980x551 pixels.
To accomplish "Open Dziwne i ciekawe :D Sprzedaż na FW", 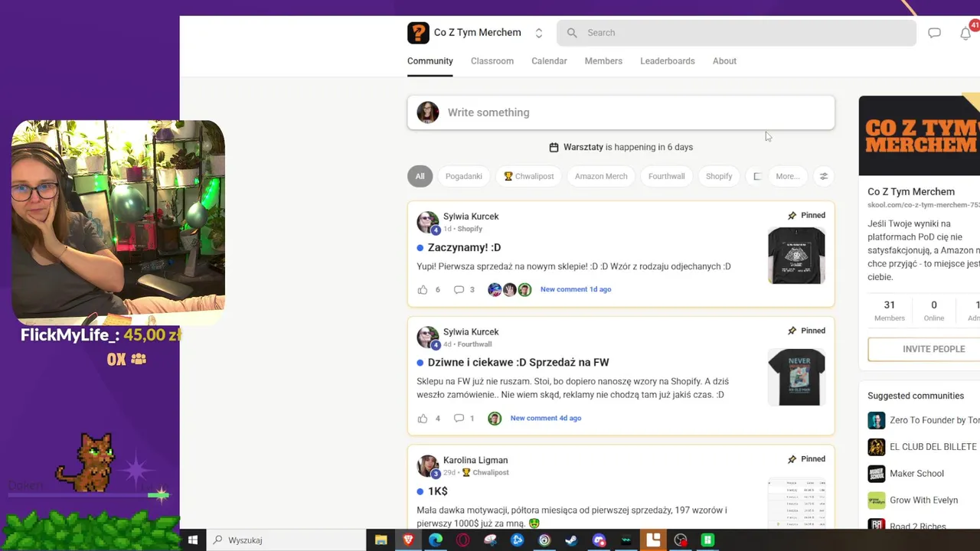I will (518, 362).
